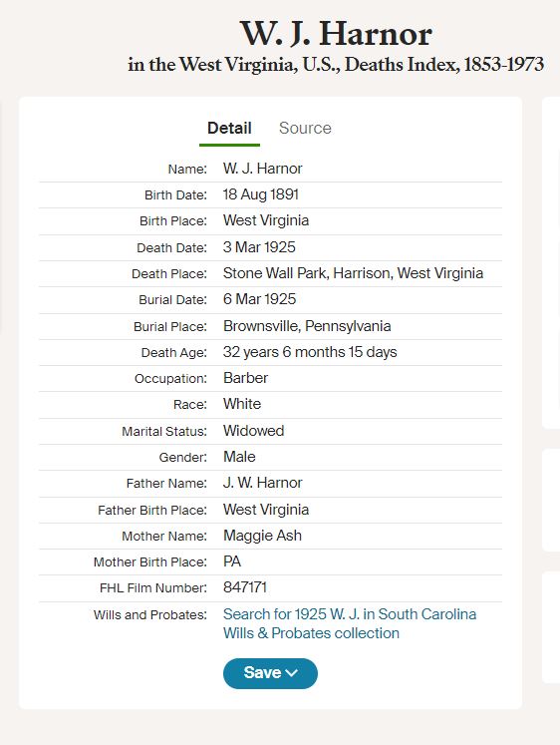Open the South Carolina Wills & Probates search link
The height and width of the screenshot is (745, 560).
coord(350,623)
